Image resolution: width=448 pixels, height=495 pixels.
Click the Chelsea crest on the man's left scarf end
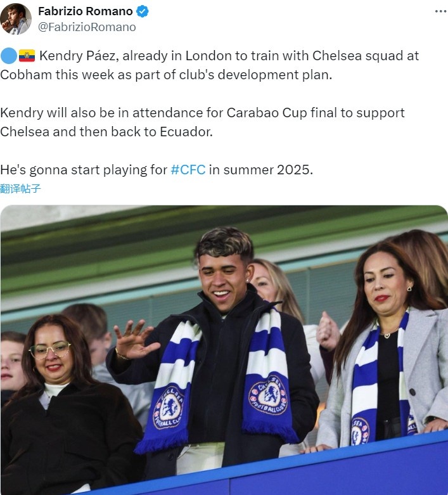[169, 408]
